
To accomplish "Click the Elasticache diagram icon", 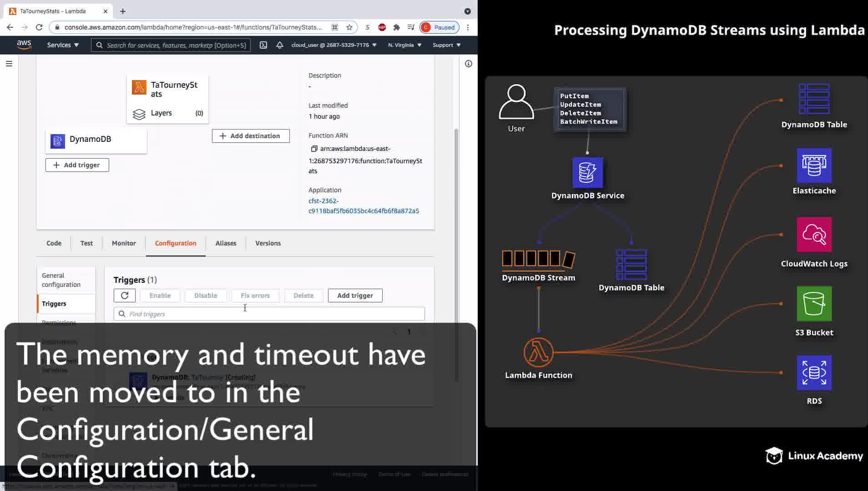I will (814, 165).
